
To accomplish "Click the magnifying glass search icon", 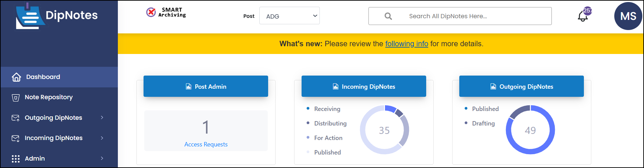I will pyautogui.click(x=388, y=16).
